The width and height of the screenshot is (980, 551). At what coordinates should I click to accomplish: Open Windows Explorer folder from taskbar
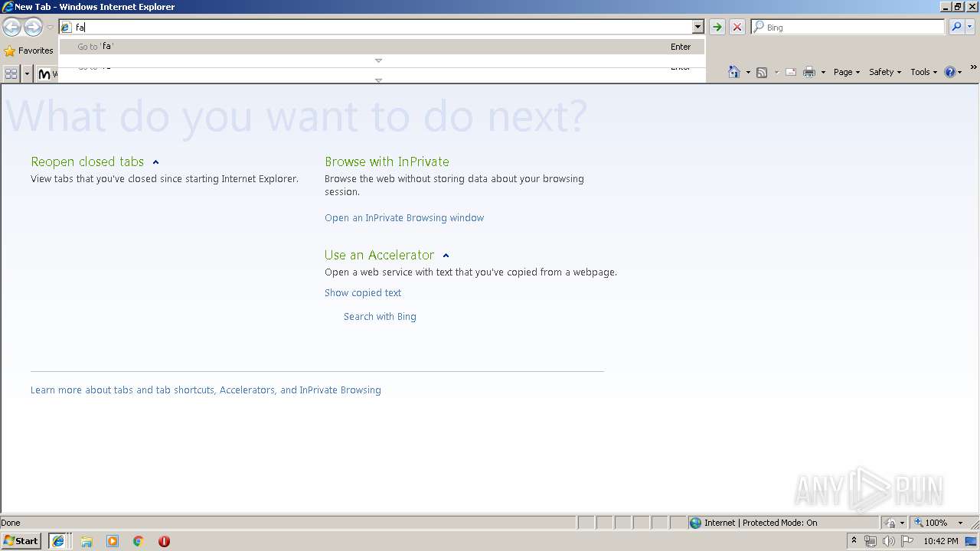click(x=87, y=541)
